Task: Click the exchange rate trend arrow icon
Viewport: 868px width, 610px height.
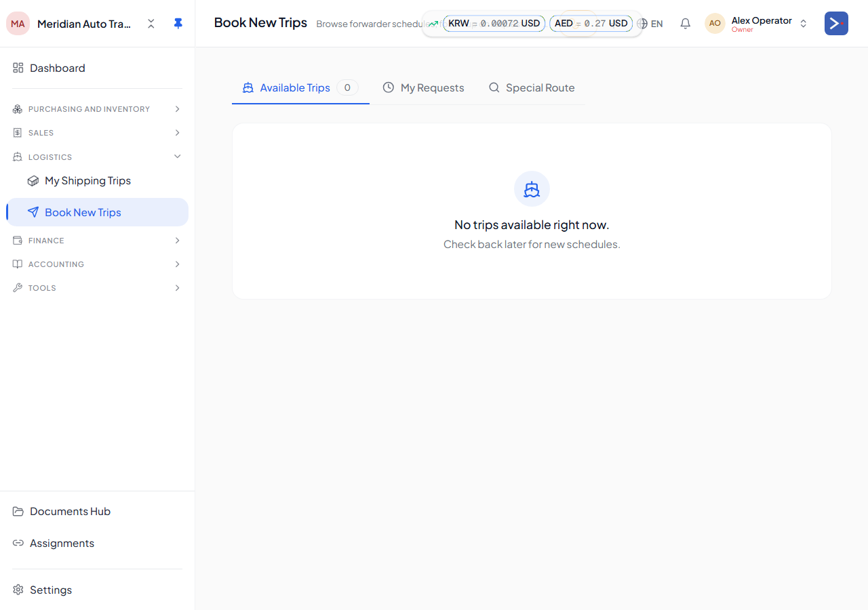Action: [433, 24]
